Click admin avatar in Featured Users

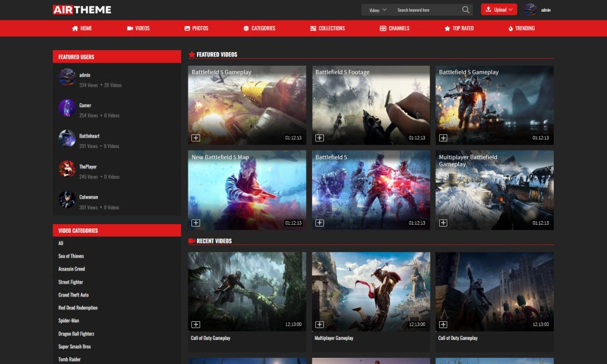(x=67, y=77)
